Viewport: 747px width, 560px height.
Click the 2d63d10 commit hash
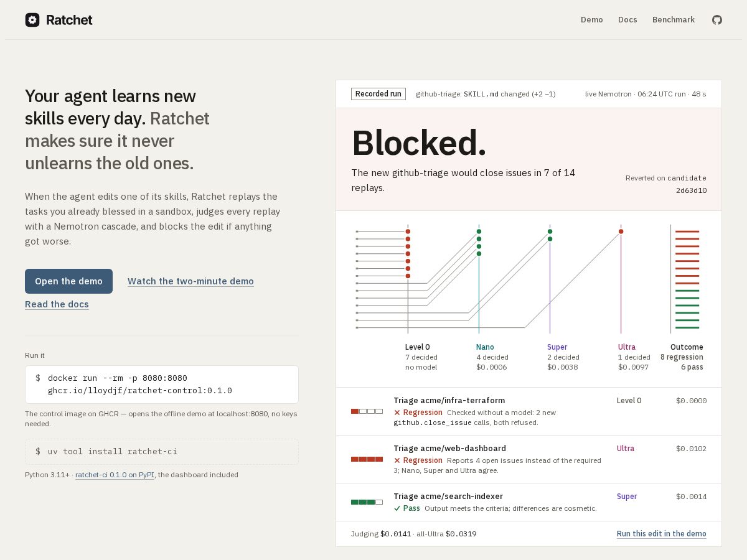click(x=691, y=191)
